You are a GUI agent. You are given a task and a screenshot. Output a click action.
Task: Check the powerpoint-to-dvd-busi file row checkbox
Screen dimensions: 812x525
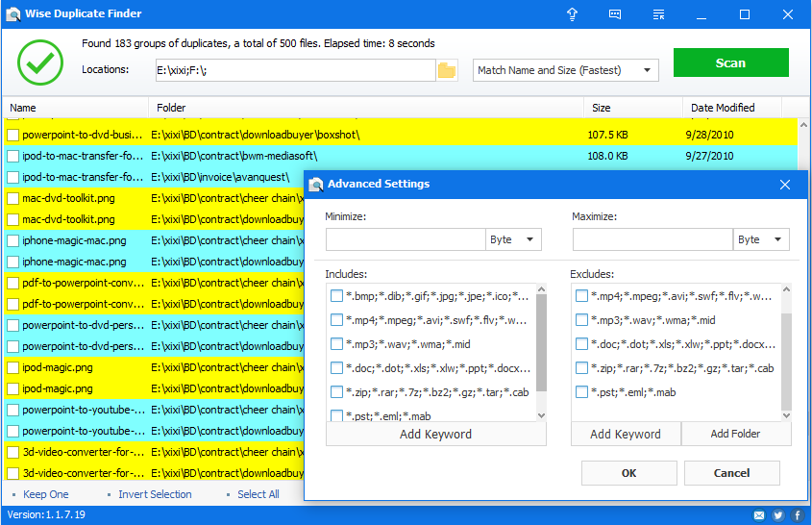click(x=12, y=135)
